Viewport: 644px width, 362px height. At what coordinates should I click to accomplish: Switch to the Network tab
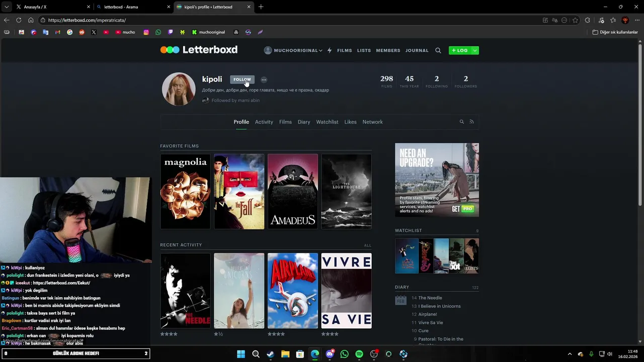372,122
